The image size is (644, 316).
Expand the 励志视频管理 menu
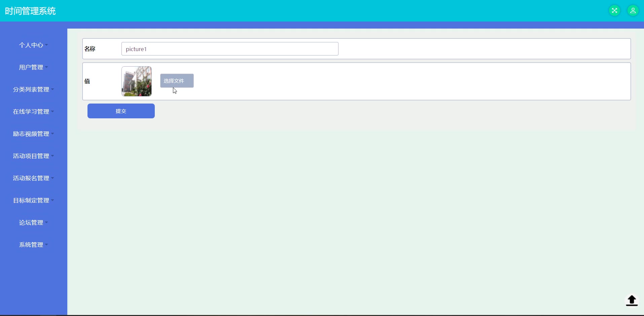(x=34, y=134)
